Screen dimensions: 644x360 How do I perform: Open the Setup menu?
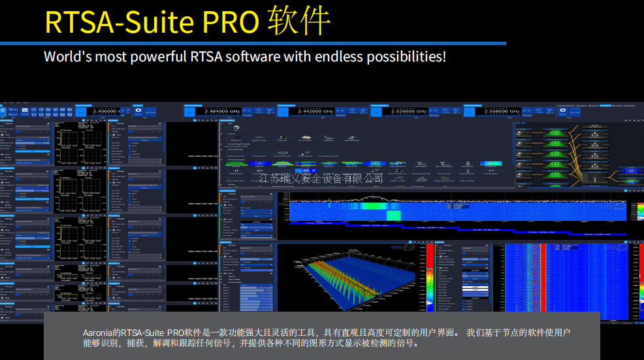point(26,103)
